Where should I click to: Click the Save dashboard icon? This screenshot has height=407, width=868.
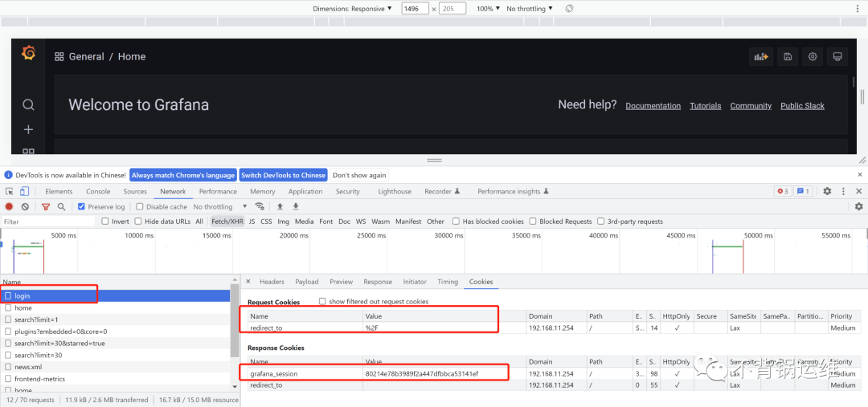[787, 56]
